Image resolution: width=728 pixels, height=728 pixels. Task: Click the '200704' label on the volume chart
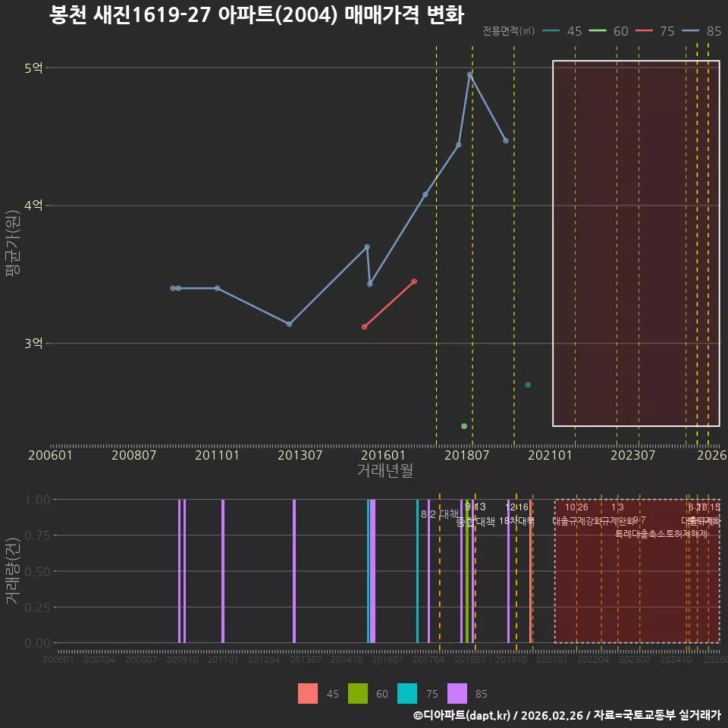point(99,659)
